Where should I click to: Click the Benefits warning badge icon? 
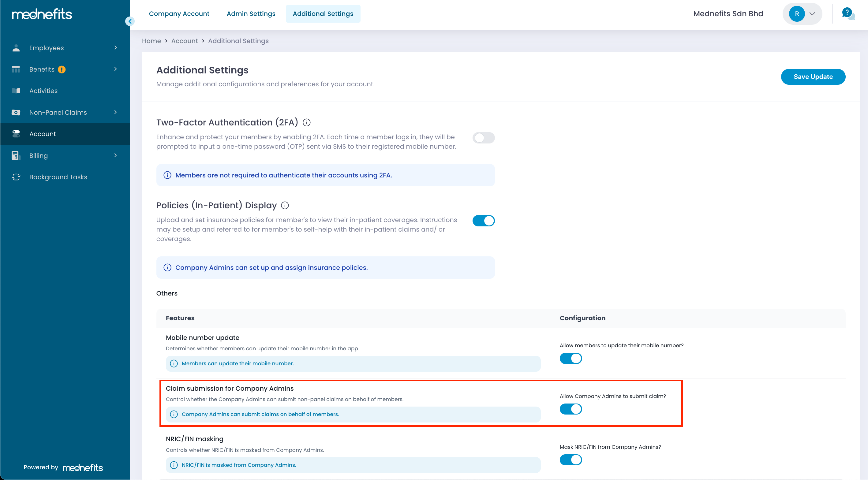[62, 69]
